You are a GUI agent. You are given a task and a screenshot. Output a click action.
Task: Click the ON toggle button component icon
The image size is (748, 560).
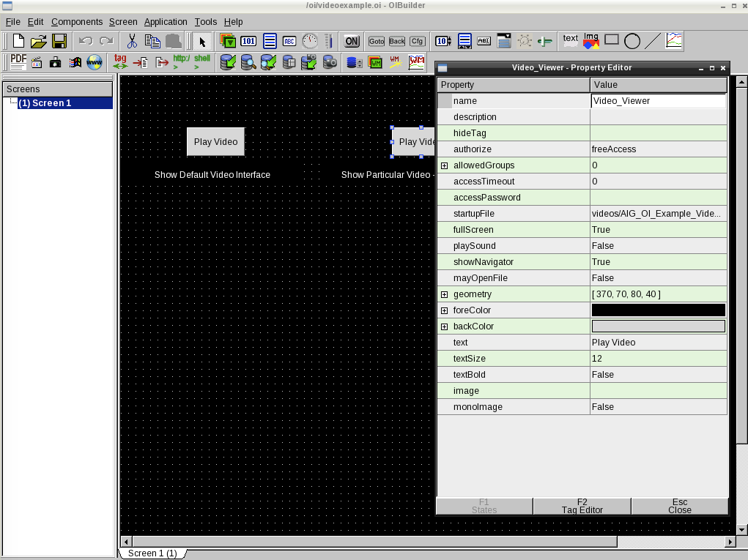click(352, 41)
